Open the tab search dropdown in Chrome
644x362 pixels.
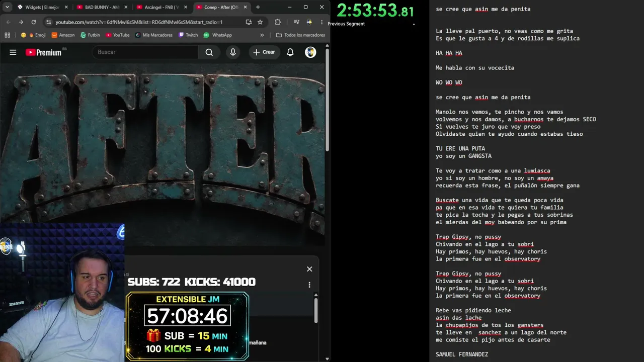[x=7, y=7]
